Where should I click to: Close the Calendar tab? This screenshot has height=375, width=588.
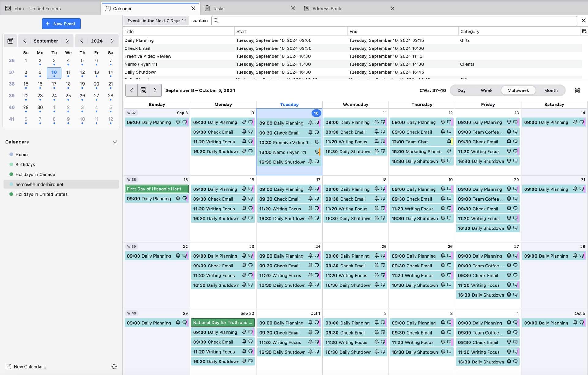click(193, 8)
